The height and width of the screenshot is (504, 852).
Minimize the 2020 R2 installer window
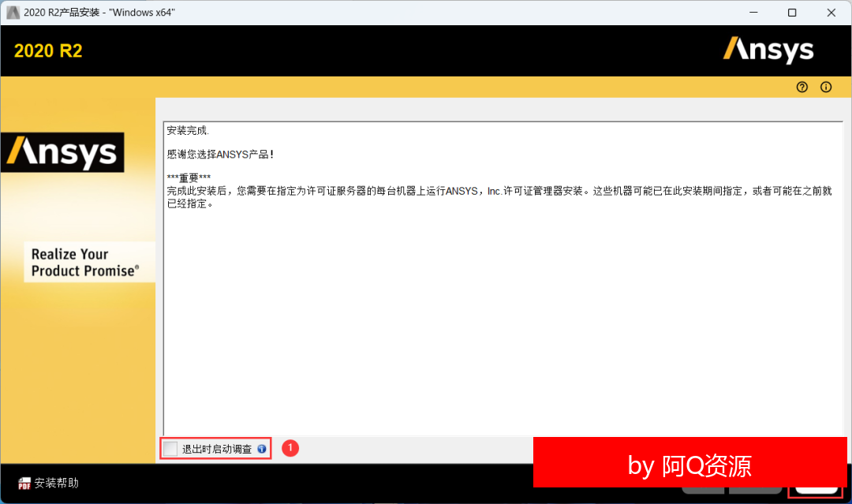[753, 13]
